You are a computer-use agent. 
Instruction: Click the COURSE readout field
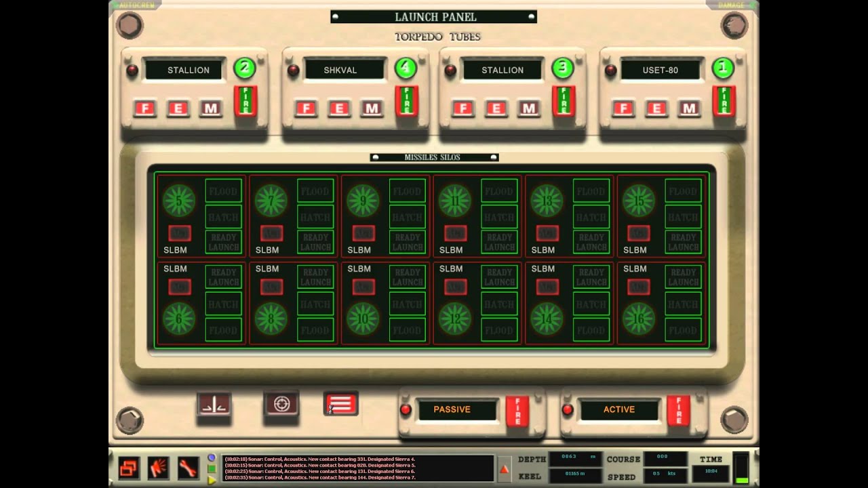point(665,459)
